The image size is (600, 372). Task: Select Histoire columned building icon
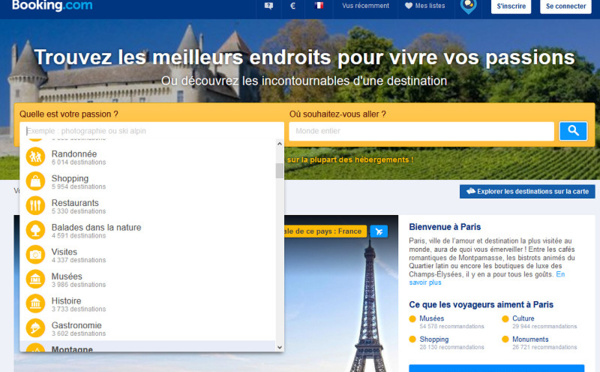[36, 304]
